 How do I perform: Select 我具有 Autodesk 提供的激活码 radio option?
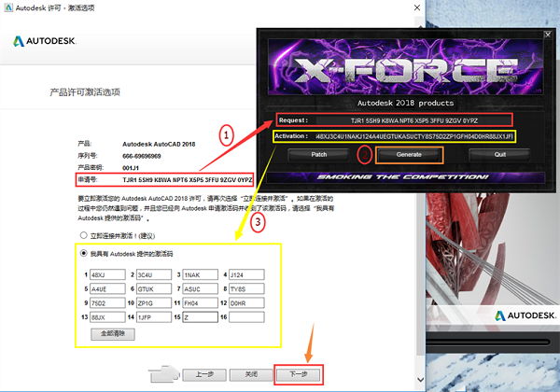tap(84, 254)
